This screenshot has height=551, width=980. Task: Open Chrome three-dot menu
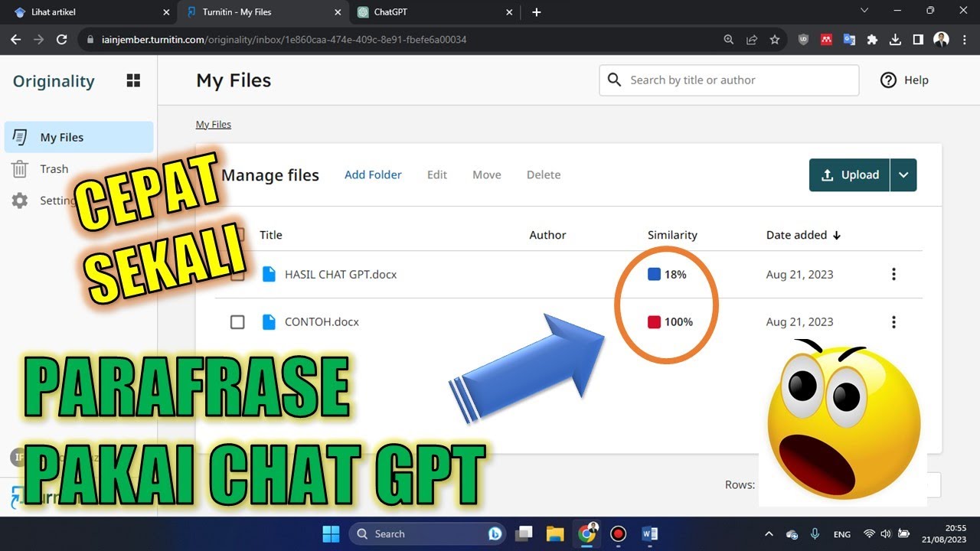[964, 40]
